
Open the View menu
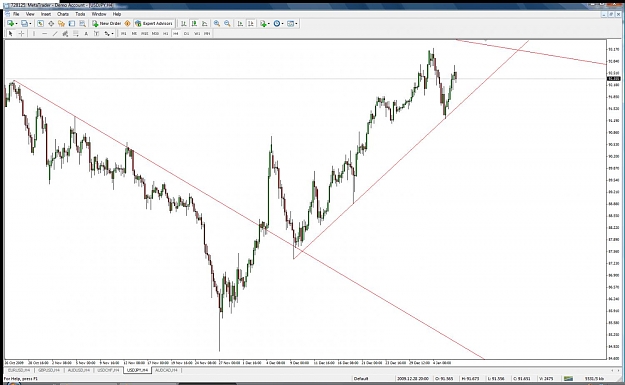coord(30,14)
